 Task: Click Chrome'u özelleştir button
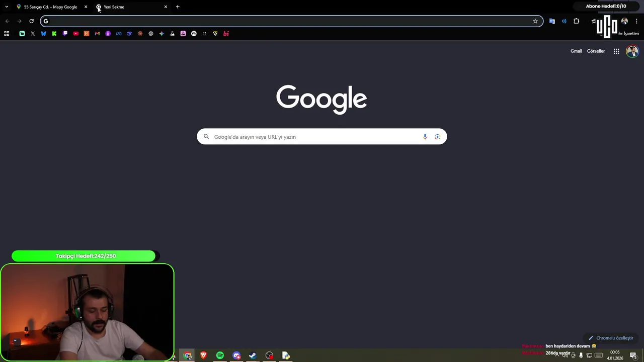coord(611,338)
